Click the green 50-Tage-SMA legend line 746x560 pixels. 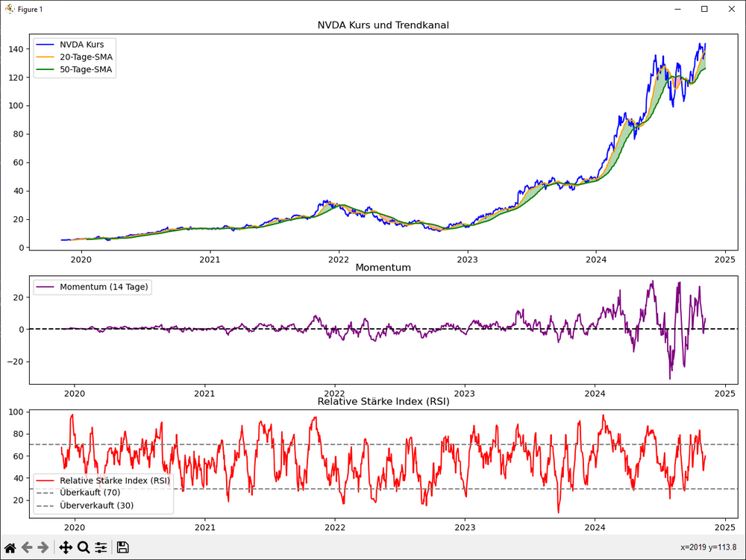coord(46,69)
